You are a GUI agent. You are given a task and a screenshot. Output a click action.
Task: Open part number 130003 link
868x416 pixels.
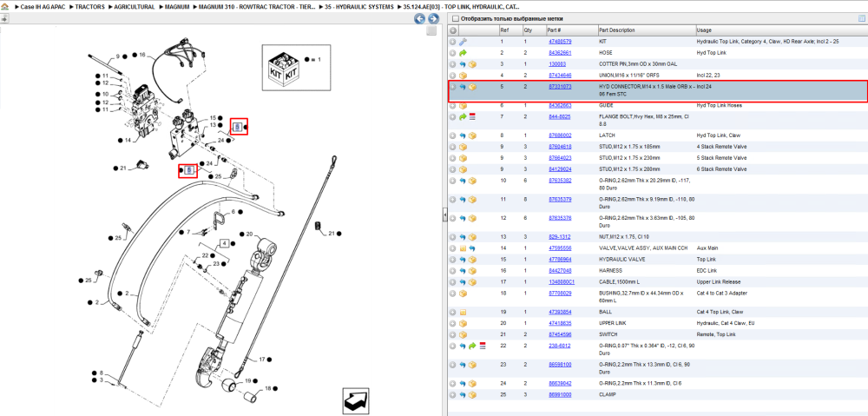(x=557, y=64)
